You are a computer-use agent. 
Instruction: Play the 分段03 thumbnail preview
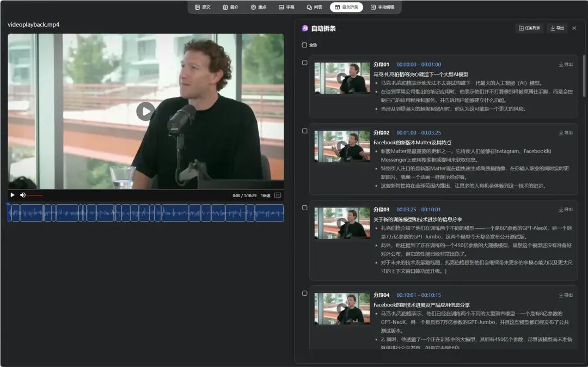tap(342, 223)
